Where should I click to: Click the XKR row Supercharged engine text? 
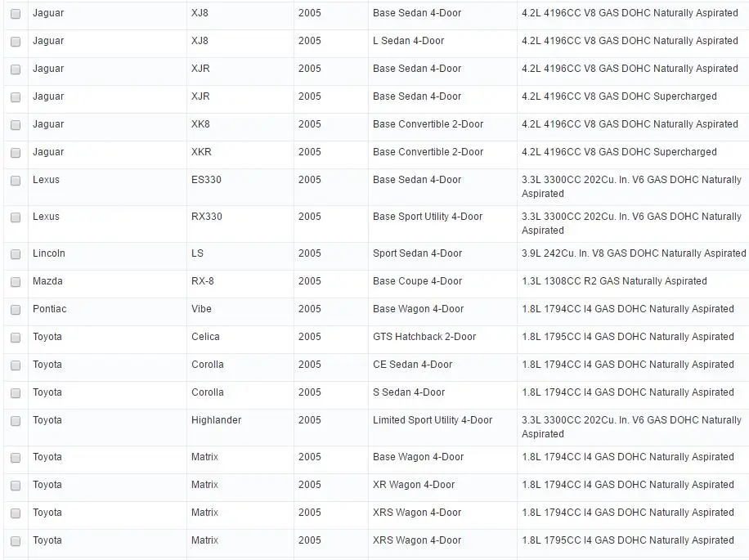tap(619, 152)
